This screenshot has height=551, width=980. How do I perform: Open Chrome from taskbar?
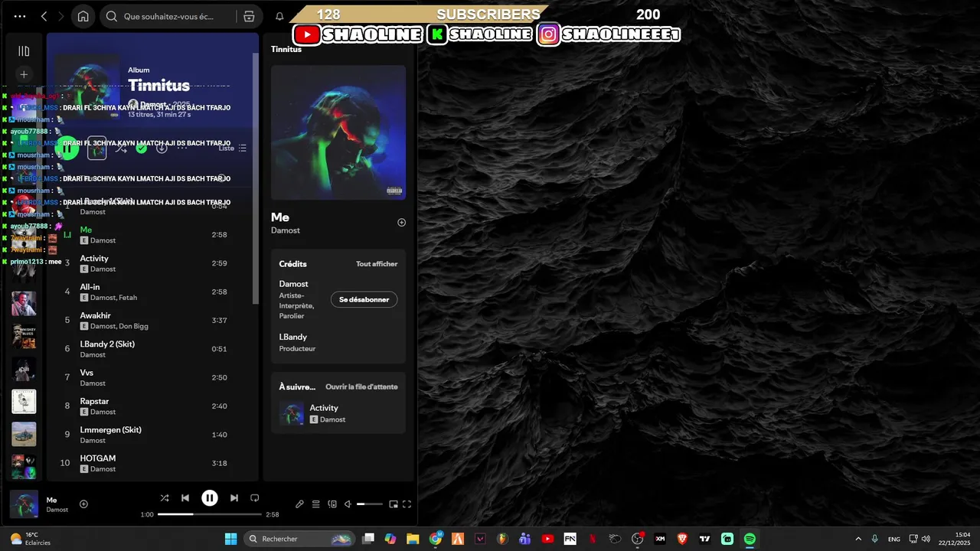(x=436, y=539)
